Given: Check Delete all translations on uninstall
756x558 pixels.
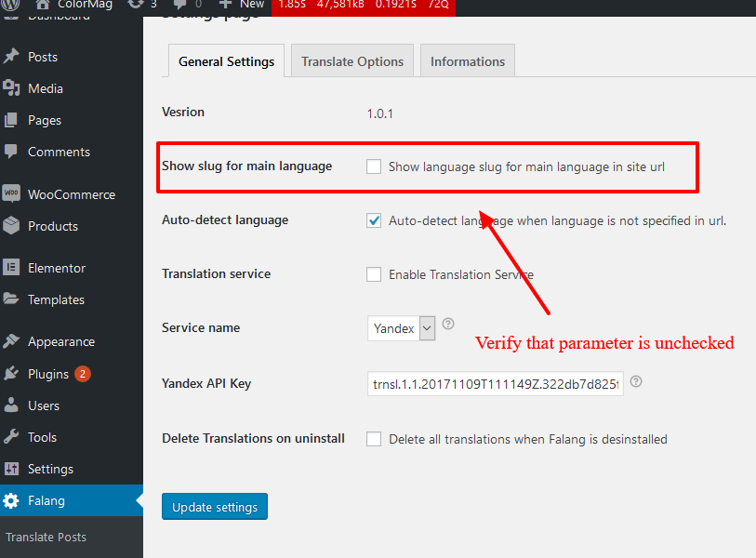Looking at the screenshot, I should click(374, 439).
